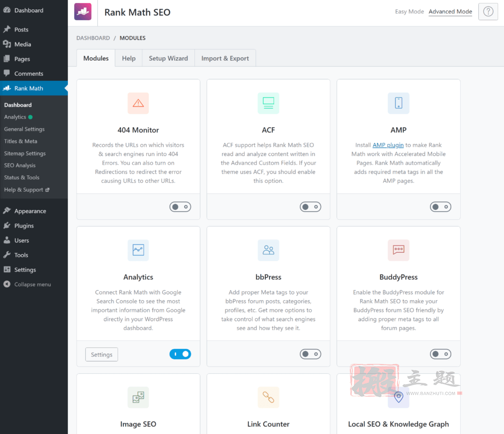This screenshot has width=504, height=434.
Task: Enable the bbPress module toggle
Action: 311,354
